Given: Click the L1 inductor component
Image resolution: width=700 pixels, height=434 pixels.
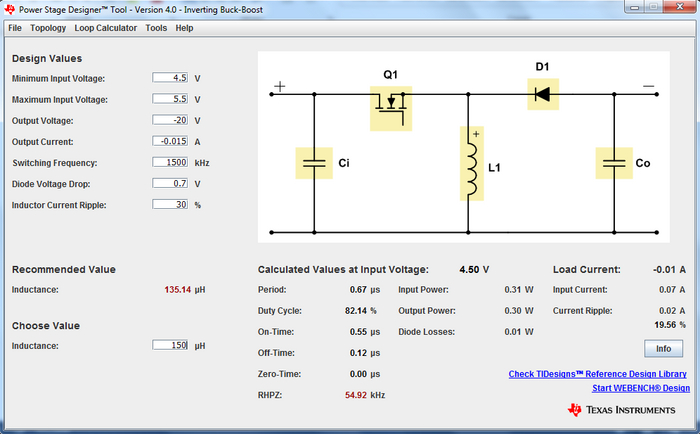Looking at the screenshot, I should pos(469,163).
